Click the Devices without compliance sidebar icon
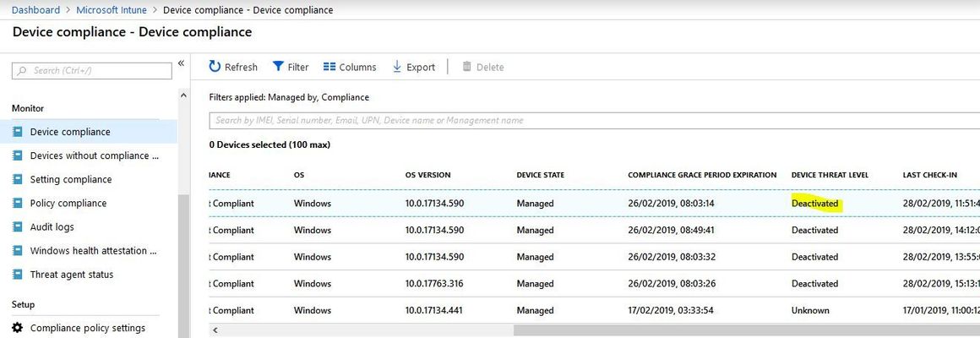The height and width of the screenshot is (338, 980). 18,155
